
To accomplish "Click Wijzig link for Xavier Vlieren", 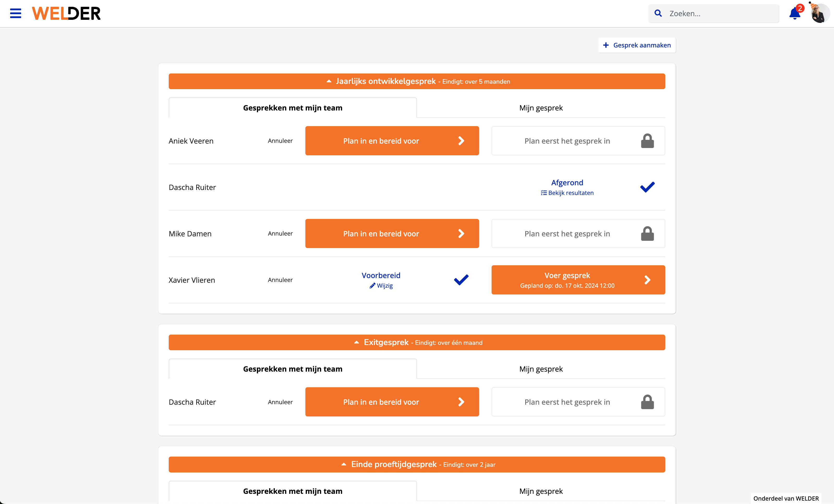I will [x=382, y=286].
